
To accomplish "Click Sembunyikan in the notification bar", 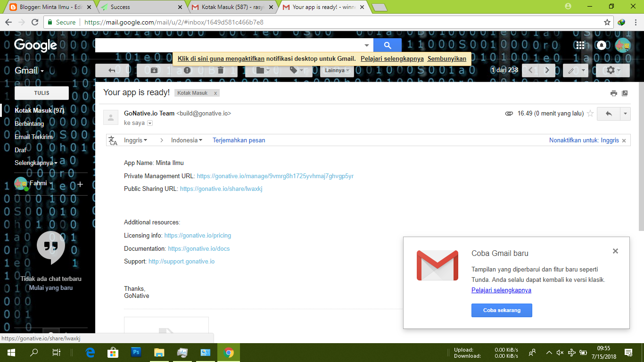I will (447, 59).
